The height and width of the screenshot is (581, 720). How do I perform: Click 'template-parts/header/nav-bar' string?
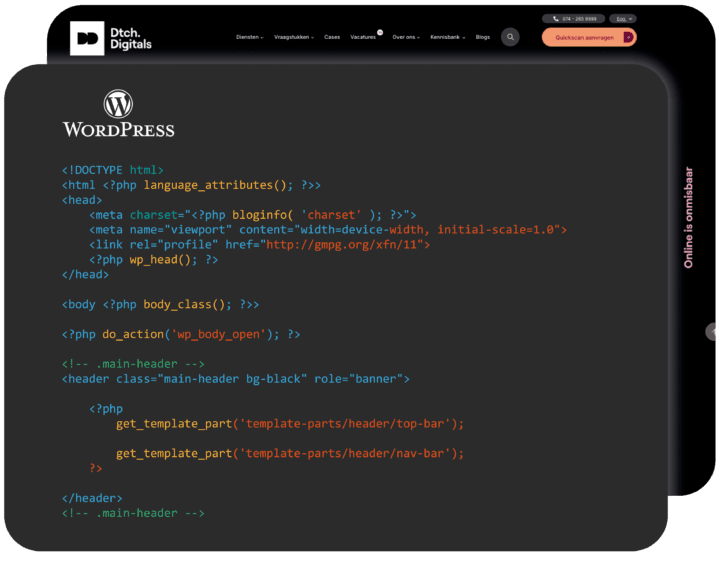pyautogui.click(x=345, y=453)
